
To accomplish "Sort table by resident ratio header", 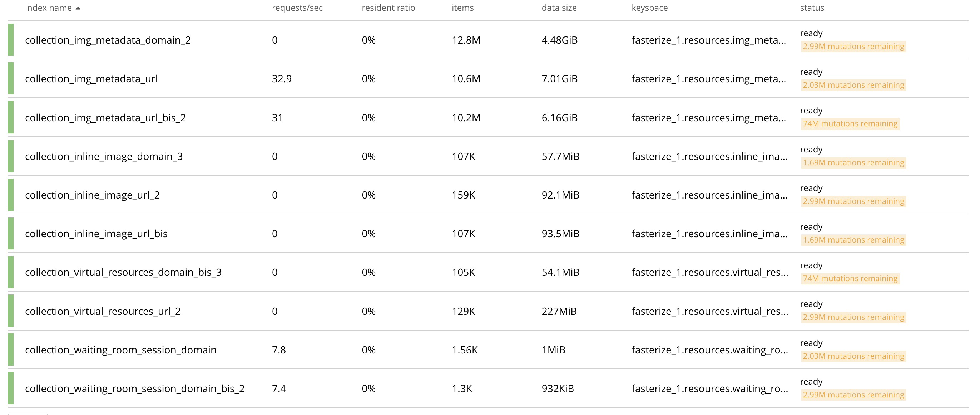I will coord(388,8).
